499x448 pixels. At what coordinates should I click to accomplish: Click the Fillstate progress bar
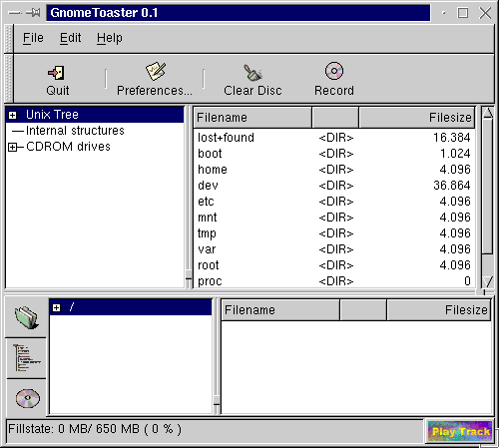tap(215, 429)
